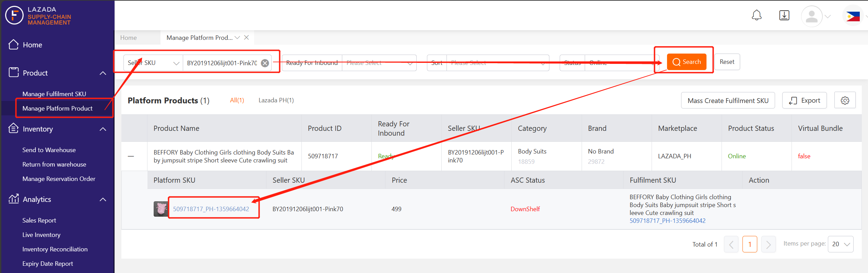Click Mass Create Fulfilment SKU button
Screen dimensions: 868x273
pos(728,100)
